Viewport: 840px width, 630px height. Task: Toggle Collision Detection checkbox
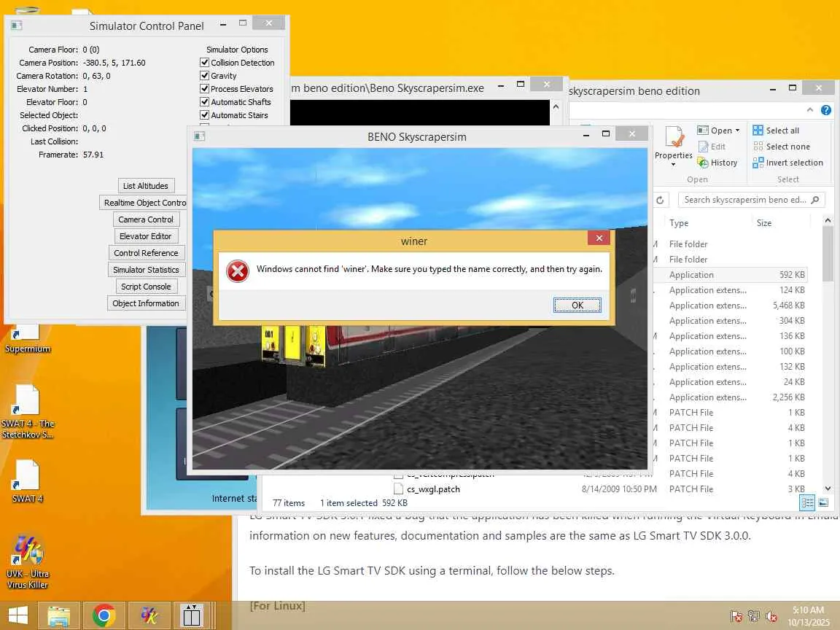tap(204, 63)
